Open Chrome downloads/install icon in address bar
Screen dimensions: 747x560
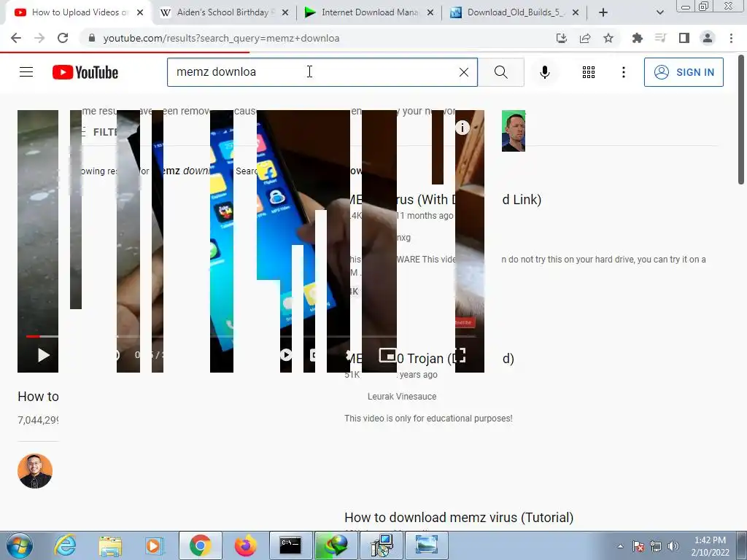click(x=562, y=38)
